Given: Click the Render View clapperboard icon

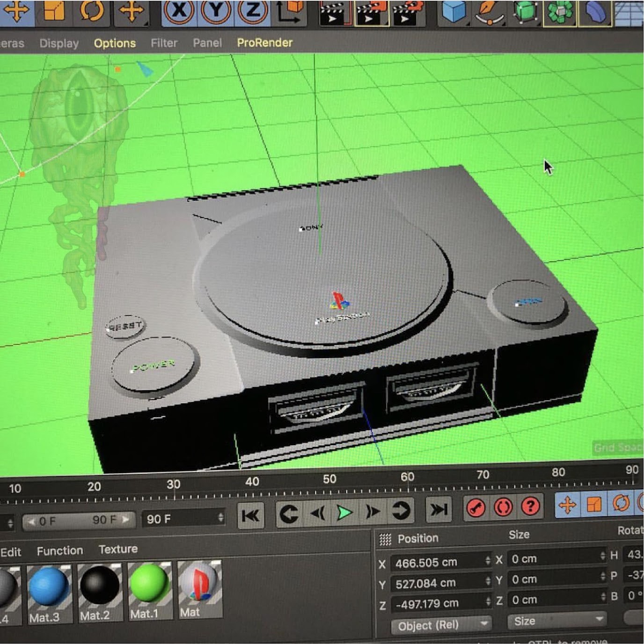Looking at the screenshot, I should pos(335,12).
